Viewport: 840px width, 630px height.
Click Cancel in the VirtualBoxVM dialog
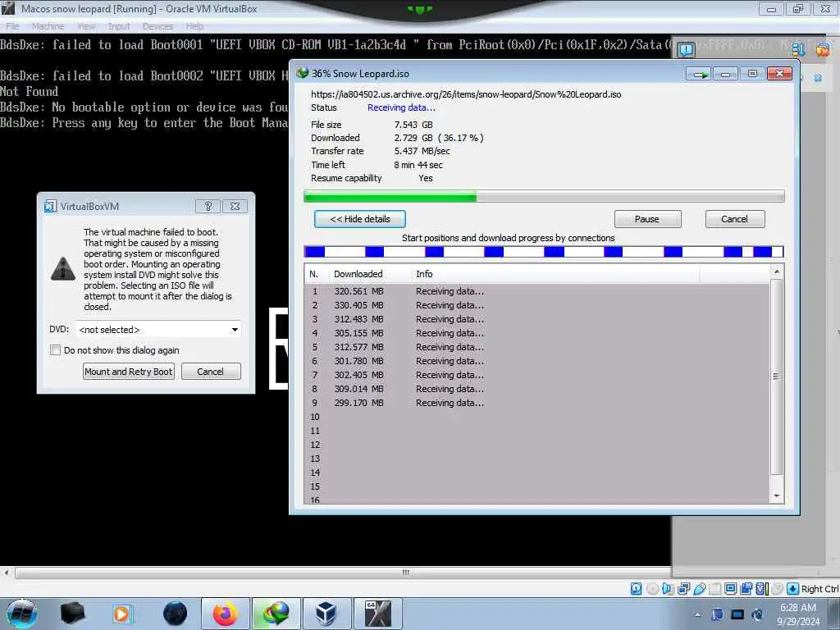pos(211,372)
